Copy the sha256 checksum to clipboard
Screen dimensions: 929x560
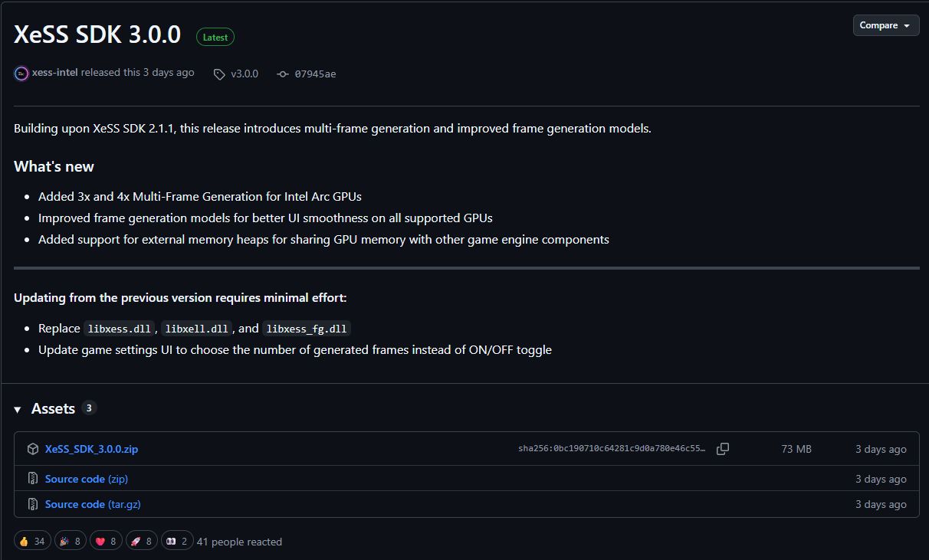[x=722, y=449]
